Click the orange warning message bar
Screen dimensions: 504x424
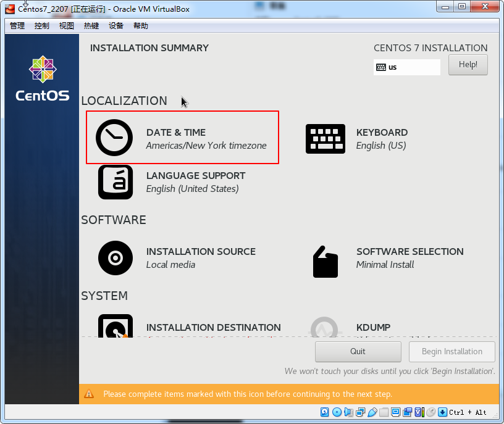pos(288,394)
